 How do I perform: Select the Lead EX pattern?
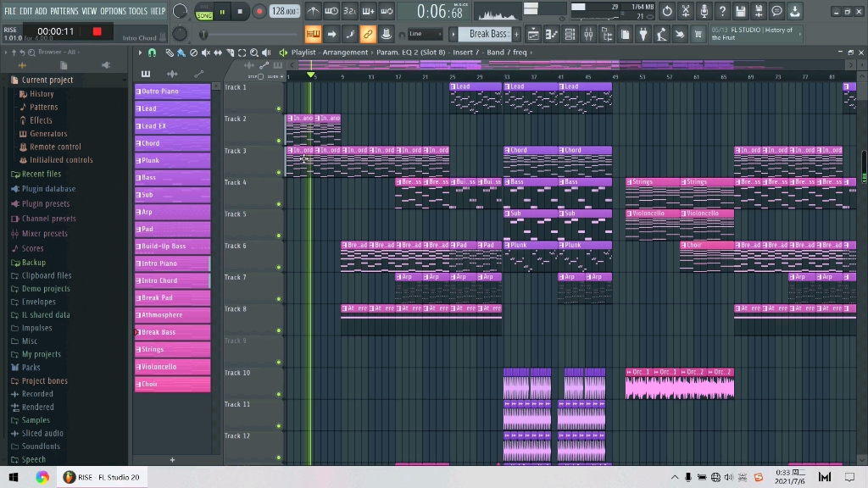(x=172, y=125)
